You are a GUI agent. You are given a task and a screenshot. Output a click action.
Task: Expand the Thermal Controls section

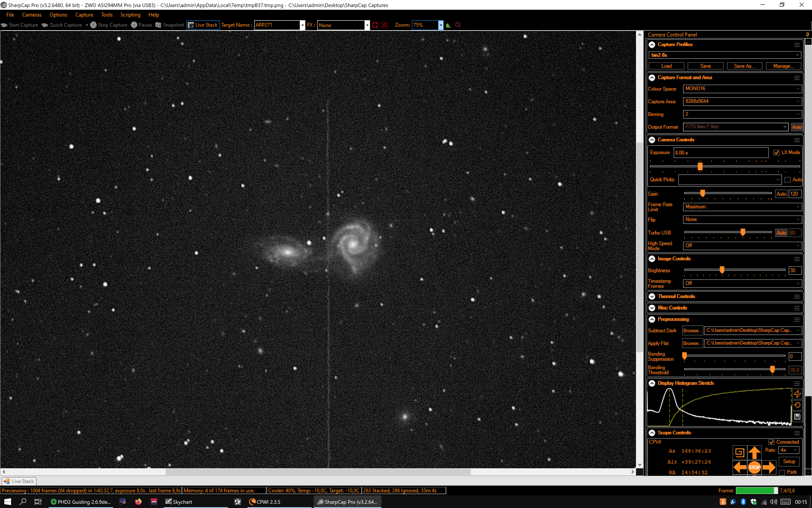coord(652,296)
